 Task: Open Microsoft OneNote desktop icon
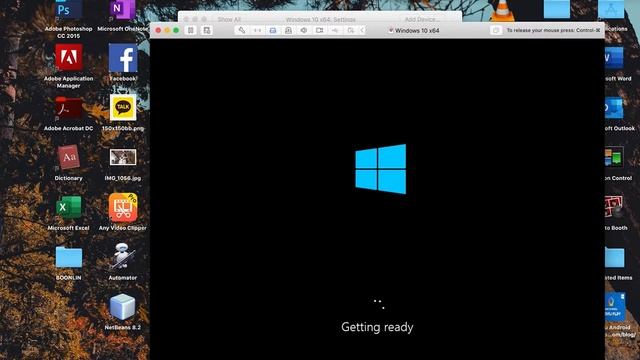point(122,10)
